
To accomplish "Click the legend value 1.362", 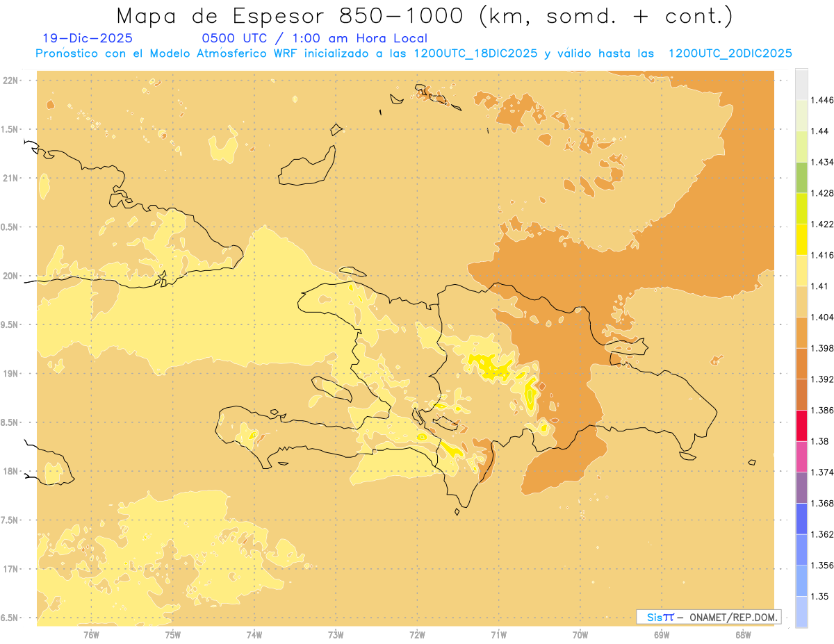I will pyautogui.click(x=822, y=534).
